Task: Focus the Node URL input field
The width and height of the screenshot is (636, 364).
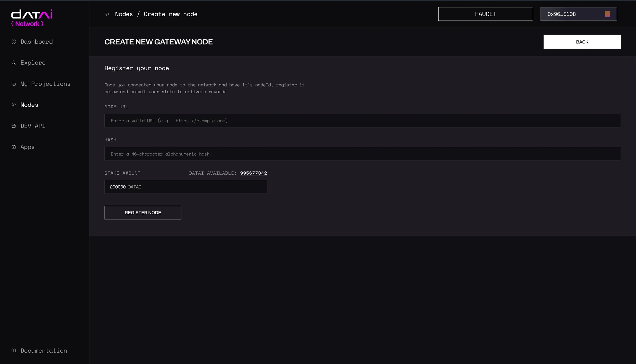Action: click(x=362, y=121)
